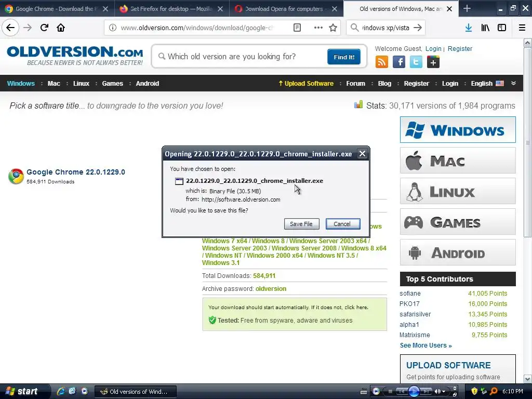Open Upload Software in nav bar
This screenshot has height=399, width=532.
(x=305, y=84)
